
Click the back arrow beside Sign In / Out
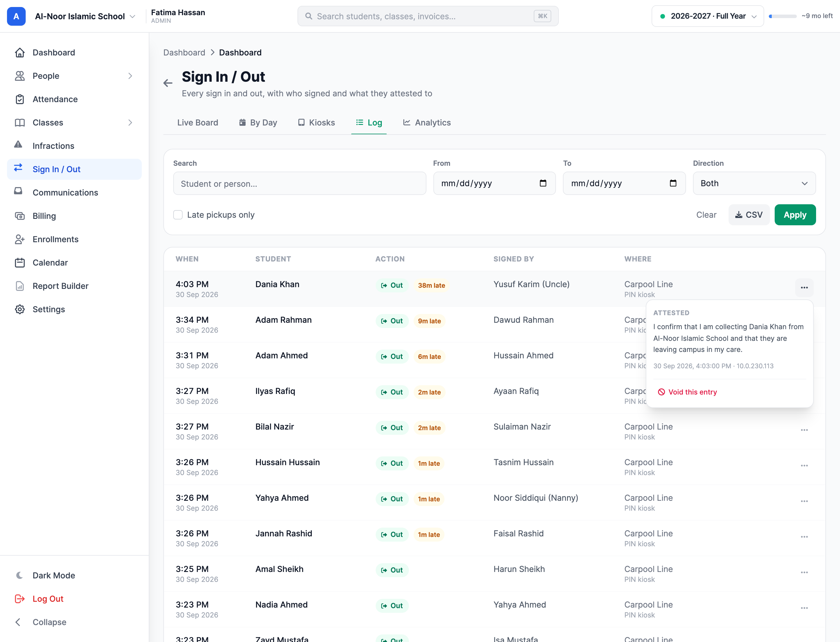(x=168, y=83)
